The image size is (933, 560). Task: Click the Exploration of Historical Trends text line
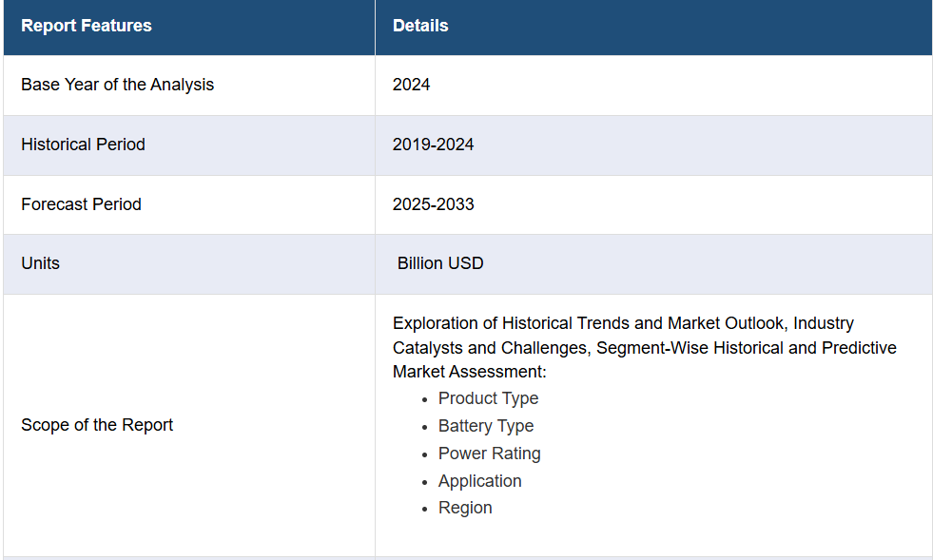coord(623,323)
